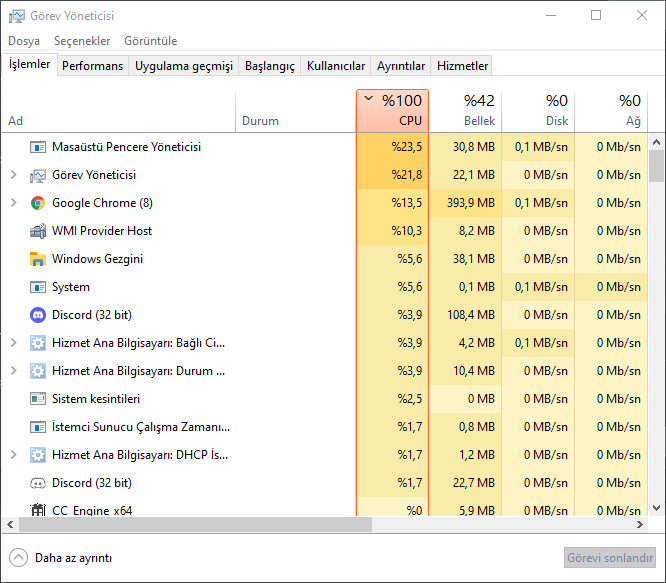Image resolution: width=666 pixels, height=583 pixels.
Task: Click the %23,5 CPU value
Action: pos(407,147)
